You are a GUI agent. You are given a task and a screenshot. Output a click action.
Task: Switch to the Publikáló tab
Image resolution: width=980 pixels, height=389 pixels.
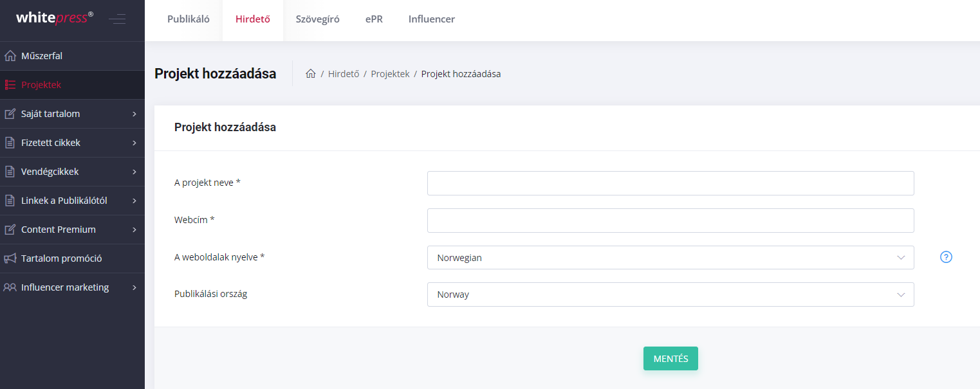click(x=189, y=19)
